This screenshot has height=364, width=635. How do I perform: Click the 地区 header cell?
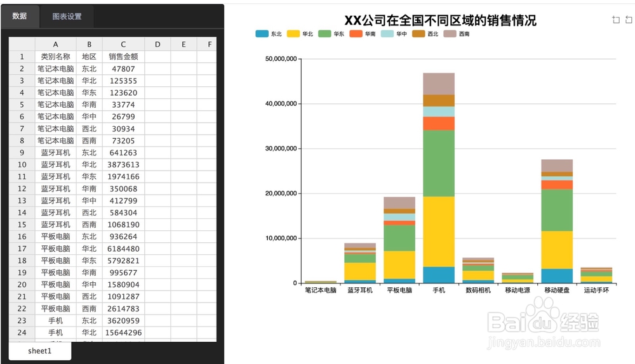pyautogui.click(x=89, y=56)
